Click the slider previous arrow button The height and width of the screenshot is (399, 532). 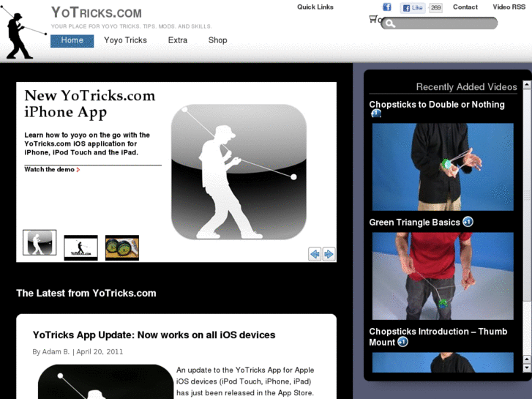click(315, 254)
